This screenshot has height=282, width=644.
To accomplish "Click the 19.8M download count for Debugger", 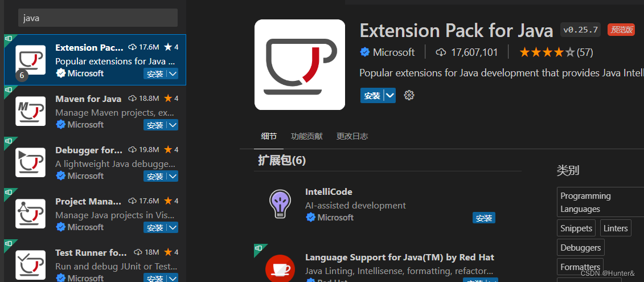I will (x=143, y=150).
